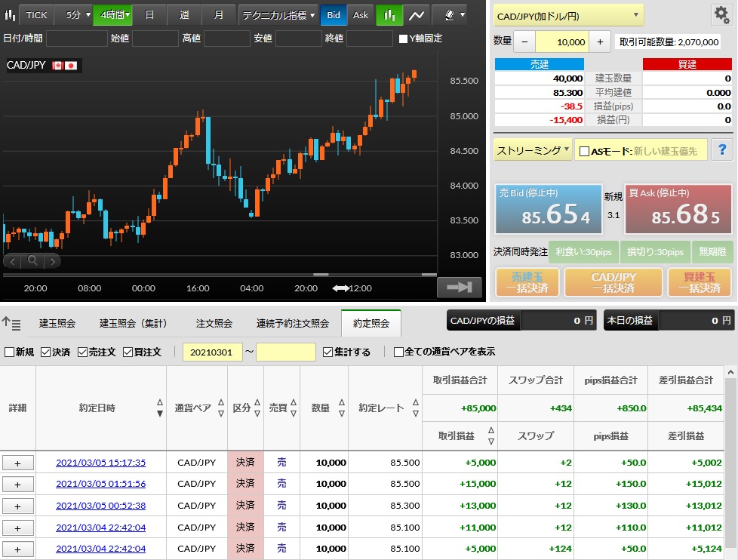This screenshot has width=738, height=560.
Task: Open the 5分 timeframe dropdown
Action: (x=73, y=15)
